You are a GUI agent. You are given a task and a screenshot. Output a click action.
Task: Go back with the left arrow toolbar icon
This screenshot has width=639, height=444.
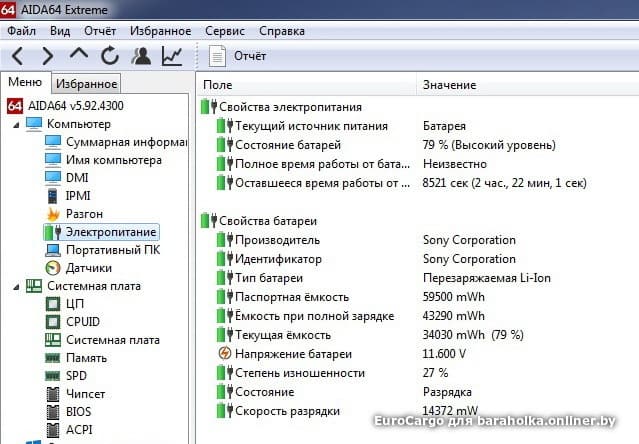tap(17, 56)
